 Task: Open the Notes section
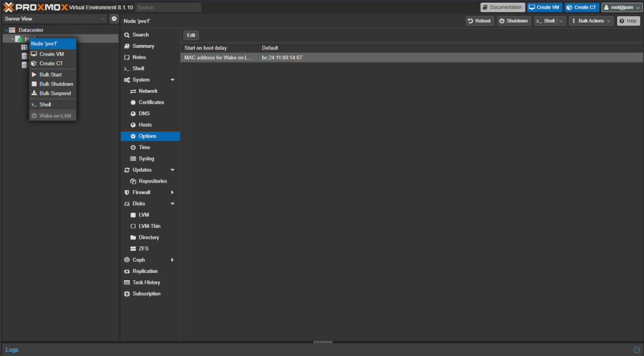click(150, 57)
